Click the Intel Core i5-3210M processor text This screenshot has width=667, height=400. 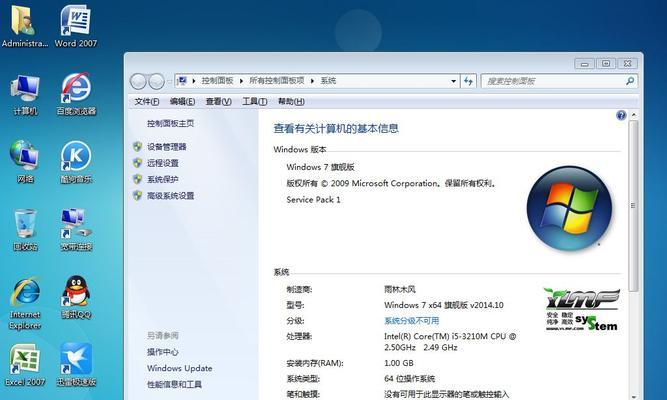[x=450, y=342]
